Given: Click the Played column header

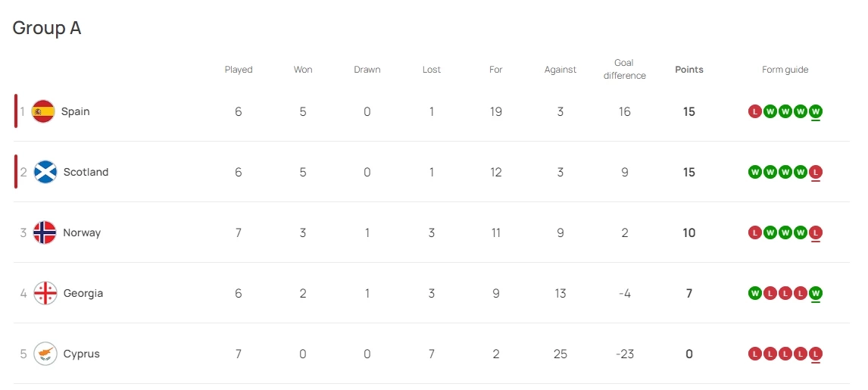Looking at the screenshot, I should pyautogui.click(x=239, y=70).
